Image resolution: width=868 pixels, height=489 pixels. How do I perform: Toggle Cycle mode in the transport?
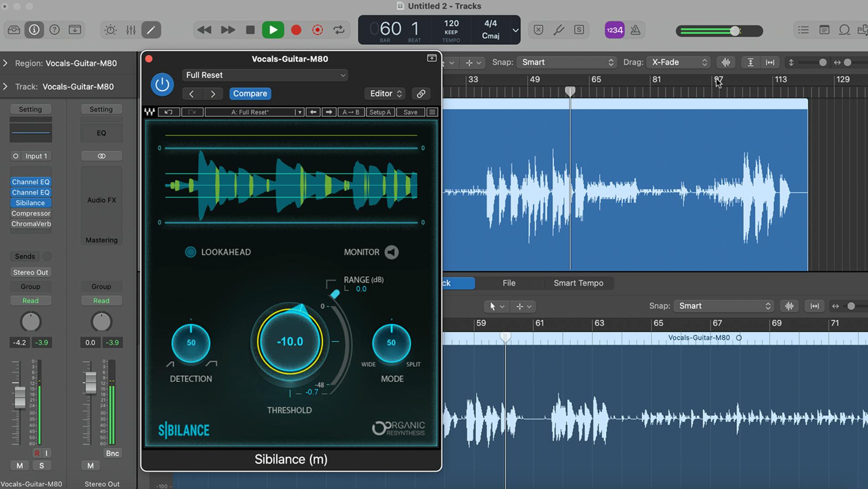click(x=339, y=30)
